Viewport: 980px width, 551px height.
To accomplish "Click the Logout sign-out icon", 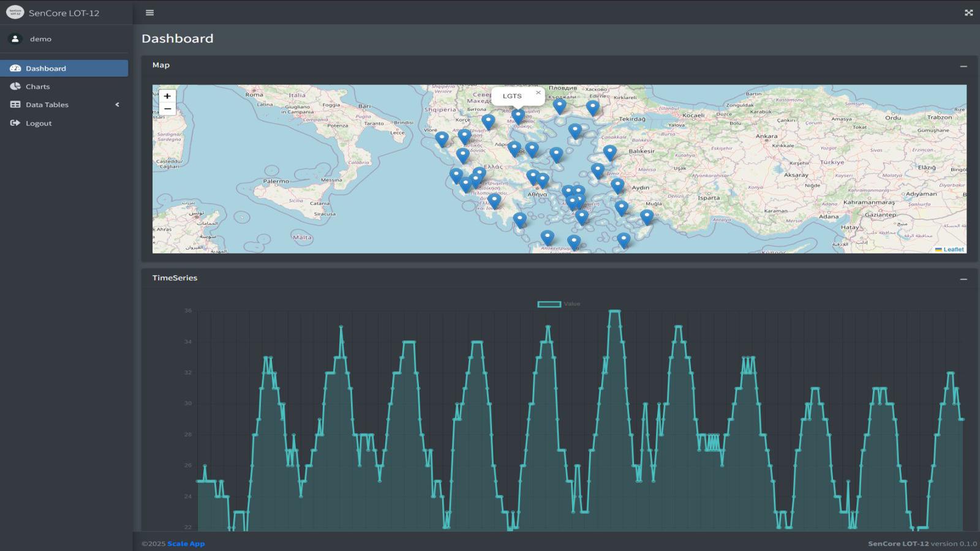I will (15, 123).
